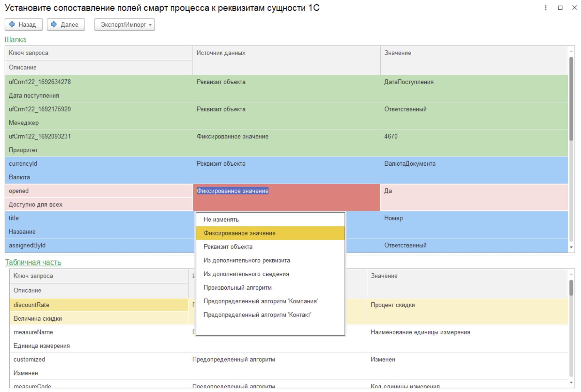
Task: Maximize the window with the square icon
Action: coord(560,8)
